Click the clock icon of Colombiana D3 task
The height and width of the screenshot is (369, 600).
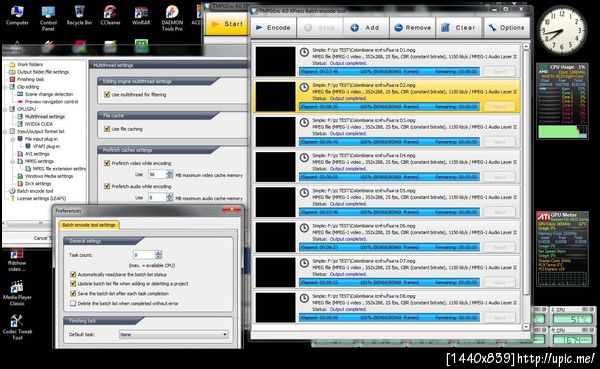coord(304,122)
